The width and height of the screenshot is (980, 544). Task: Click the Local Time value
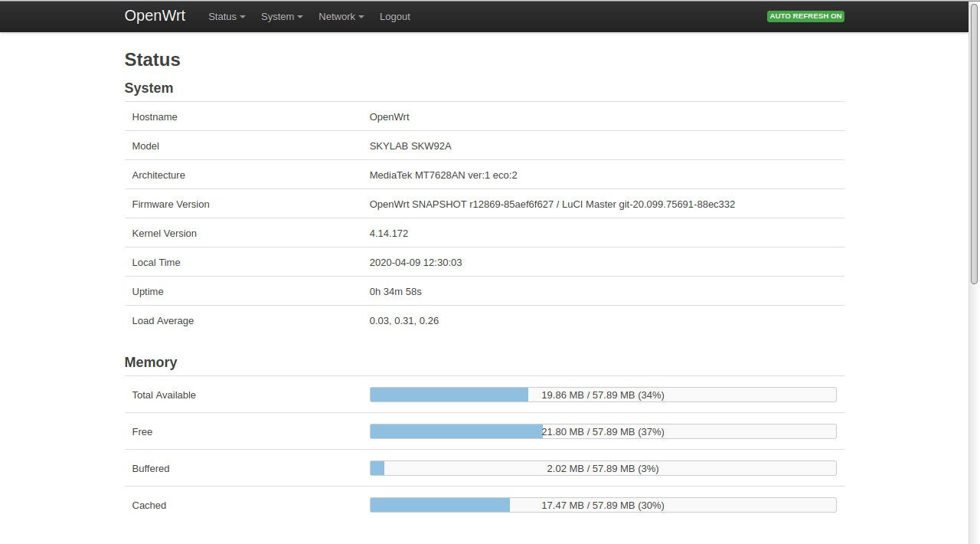tap(415, 263)
